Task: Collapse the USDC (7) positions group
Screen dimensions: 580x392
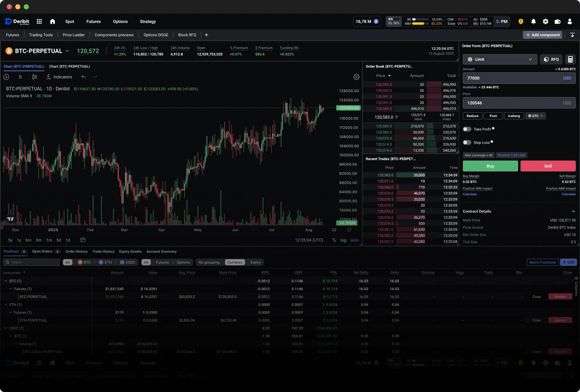Action: click(6, 328)
